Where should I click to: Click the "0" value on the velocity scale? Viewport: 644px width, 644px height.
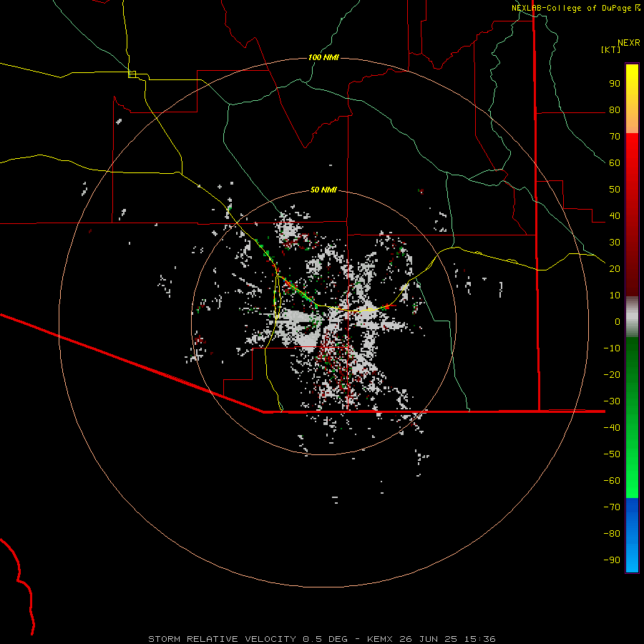618,322
